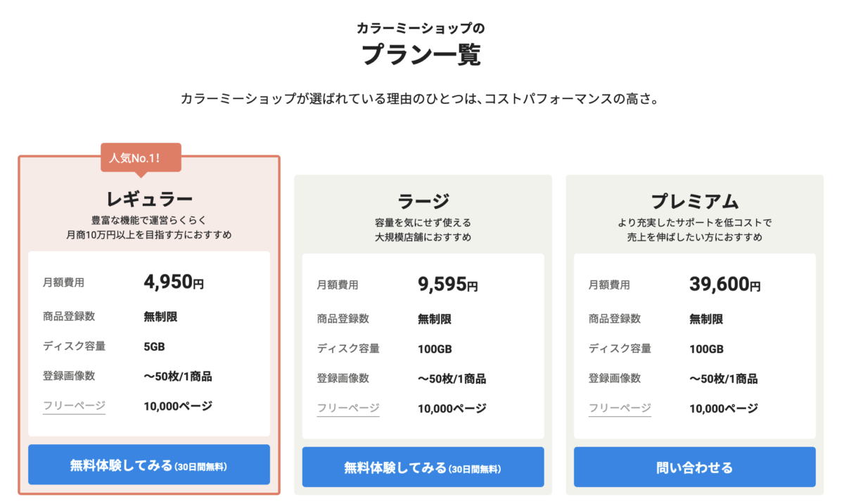Select the プレミアム plan heading
The width and height of the screenshot is (844, 504).
point(694,201)
